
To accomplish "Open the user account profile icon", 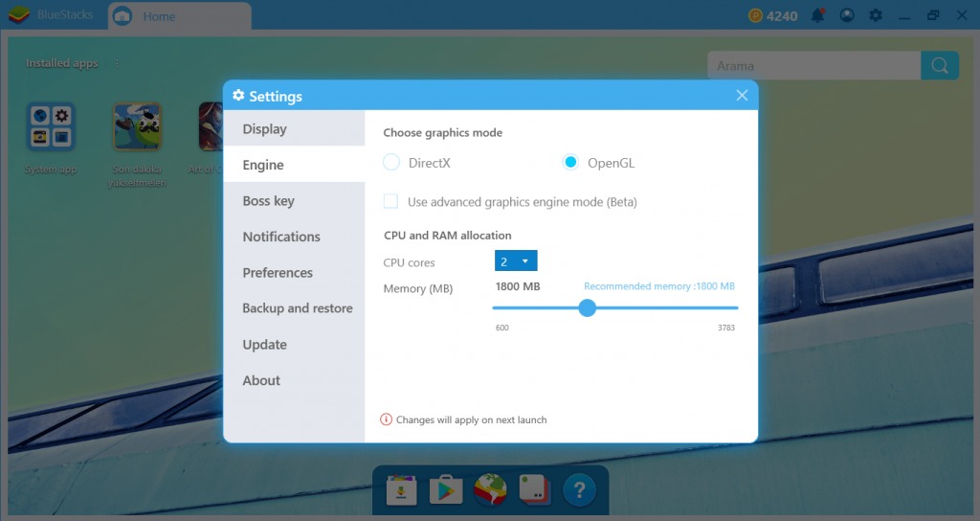I will 847,15.
